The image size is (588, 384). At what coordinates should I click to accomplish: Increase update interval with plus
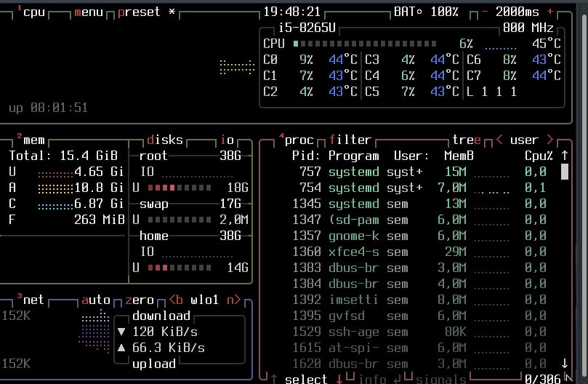550,12
